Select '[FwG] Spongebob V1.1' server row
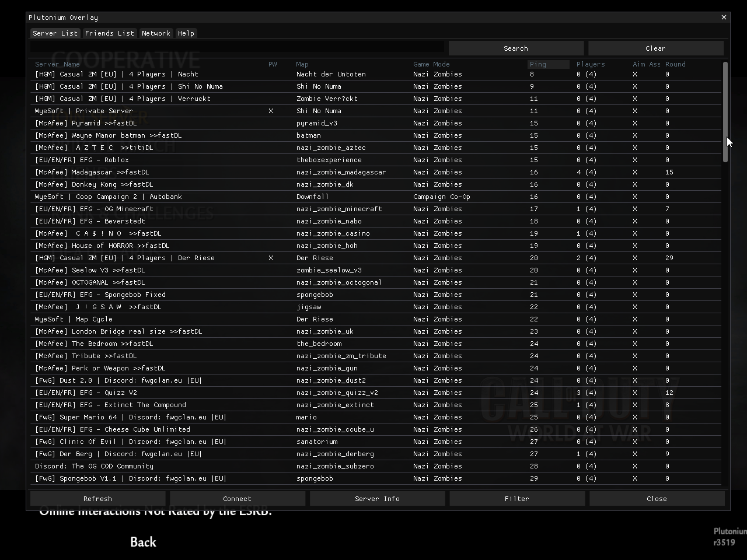This screenshot has width=747, height=560. (x=376, y=478)
